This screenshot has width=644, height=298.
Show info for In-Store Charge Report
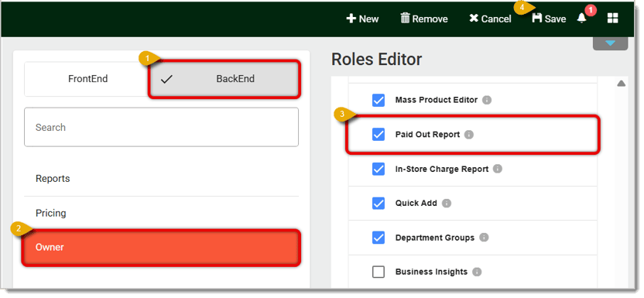(x=498, y=169)
